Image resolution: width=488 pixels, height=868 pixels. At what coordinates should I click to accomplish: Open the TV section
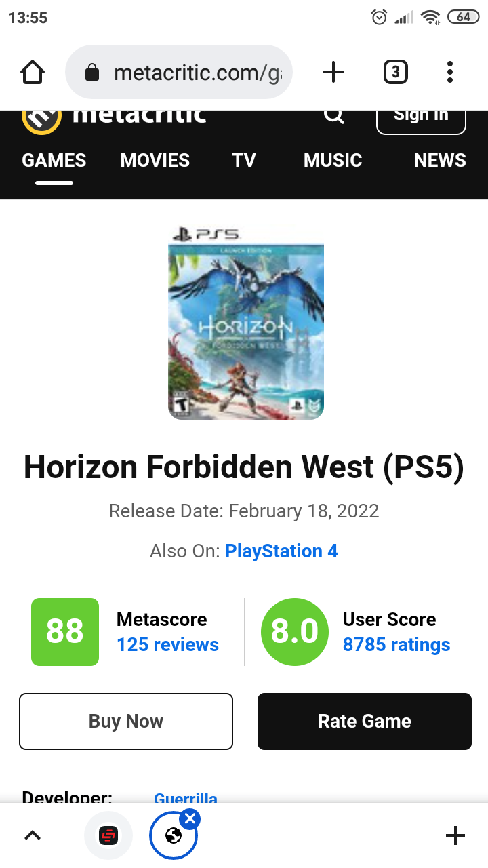point(244,161)
